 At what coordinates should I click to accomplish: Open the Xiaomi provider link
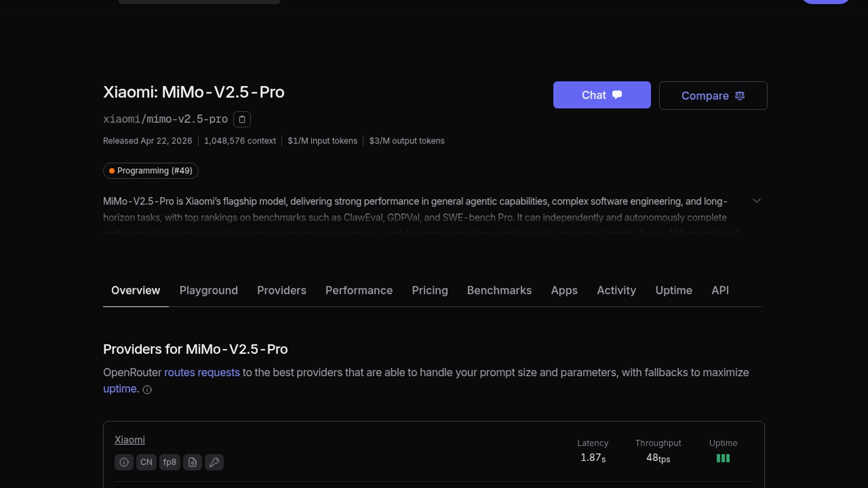tap(130, 440)
